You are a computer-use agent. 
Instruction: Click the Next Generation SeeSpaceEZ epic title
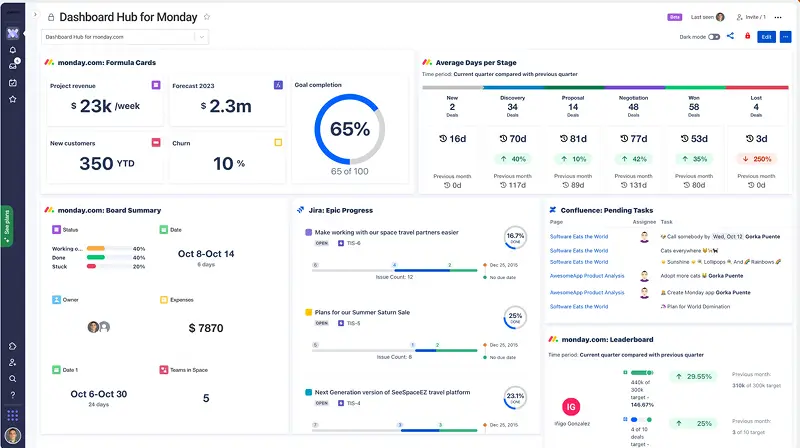(x=392, y=392)
